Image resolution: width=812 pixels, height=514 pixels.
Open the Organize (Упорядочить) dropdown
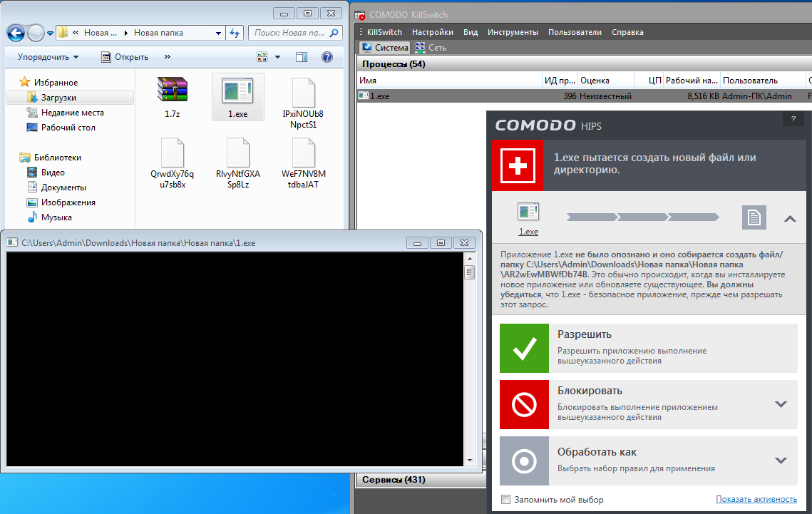point(48,57)
